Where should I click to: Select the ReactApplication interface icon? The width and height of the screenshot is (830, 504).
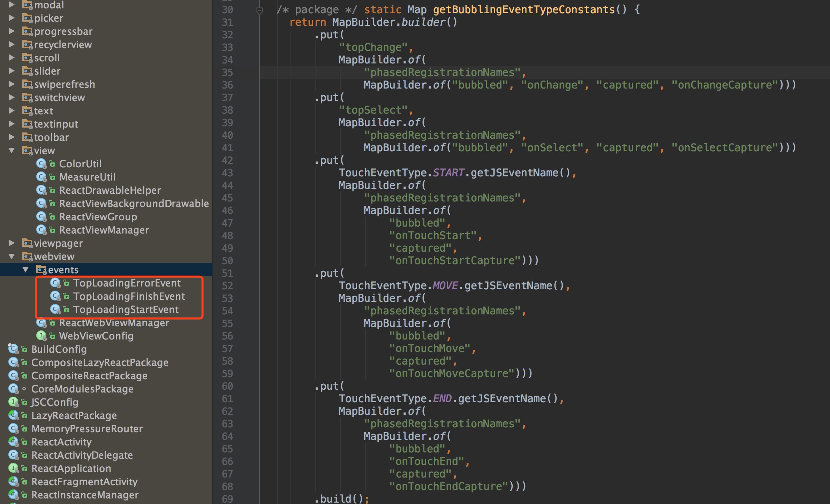click(x=13, y=468)
